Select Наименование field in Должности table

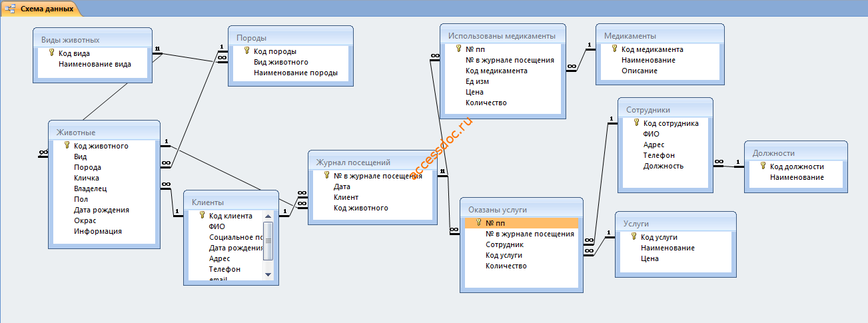click(796, 176)
